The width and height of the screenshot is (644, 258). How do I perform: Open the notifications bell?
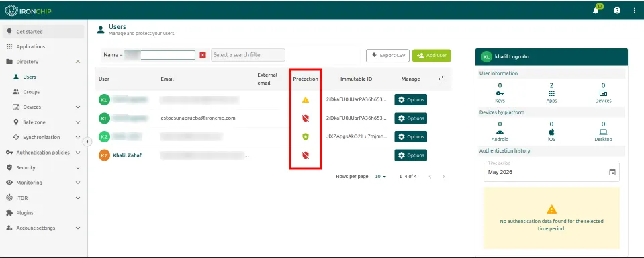(596, 11)
